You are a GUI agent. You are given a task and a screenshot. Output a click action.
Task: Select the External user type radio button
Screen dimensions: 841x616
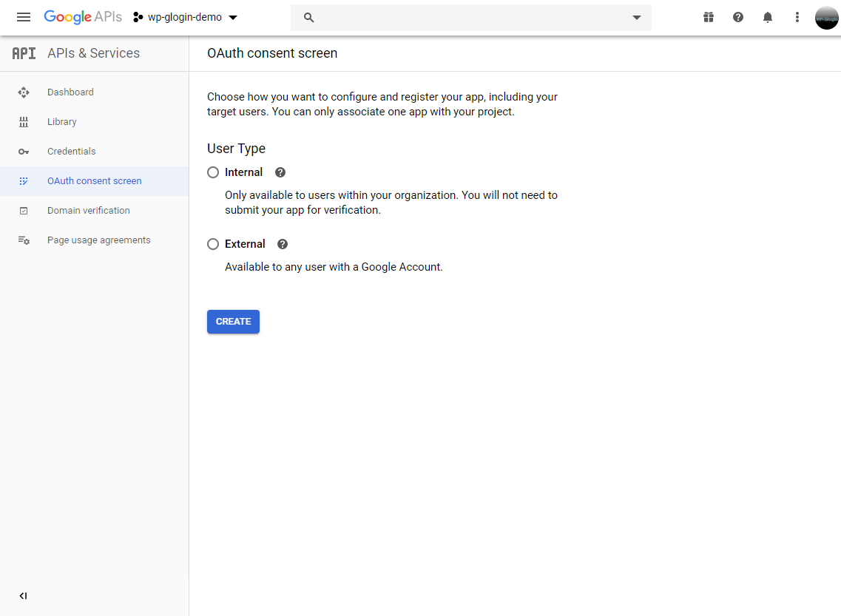tap(213, 244)
